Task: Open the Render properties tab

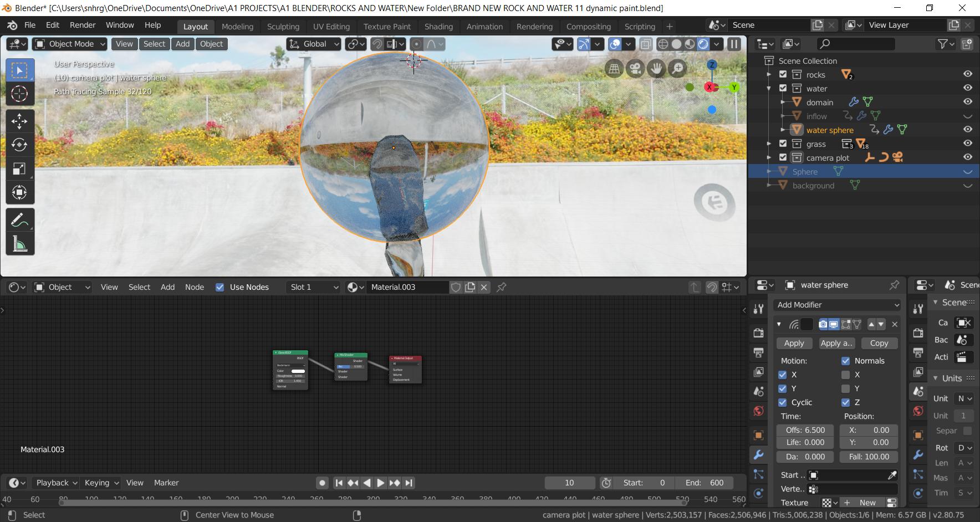Action: [758, 332]
